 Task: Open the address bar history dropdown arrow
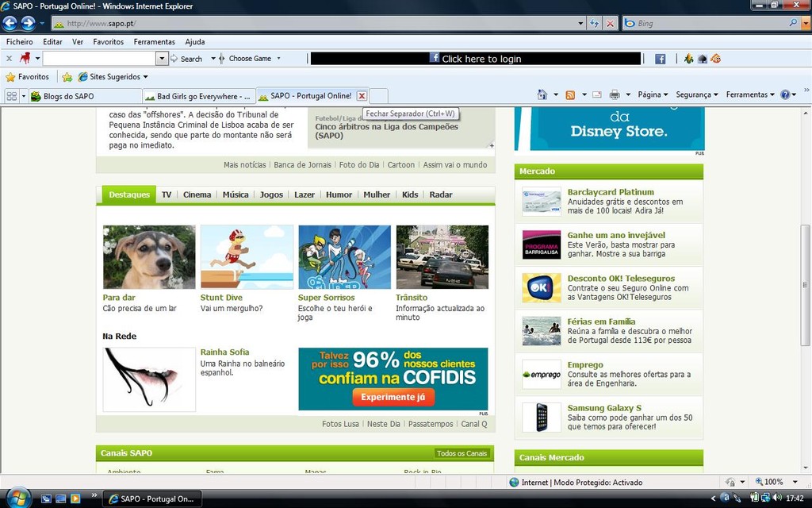[580, 23]
